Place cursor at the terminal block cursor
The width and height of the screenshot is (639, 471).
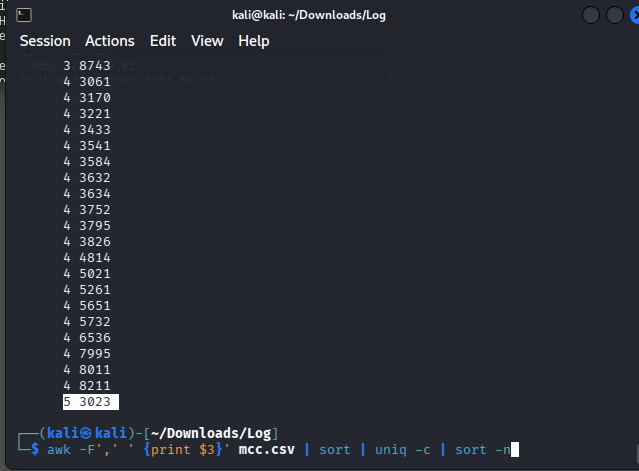[x=515, y=450]
